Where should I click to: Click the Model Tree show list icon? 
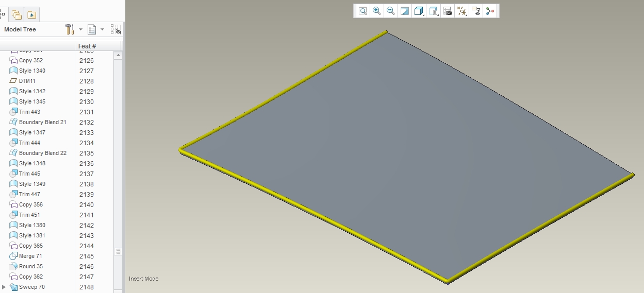pyautogui.click(x=92, y=29)
